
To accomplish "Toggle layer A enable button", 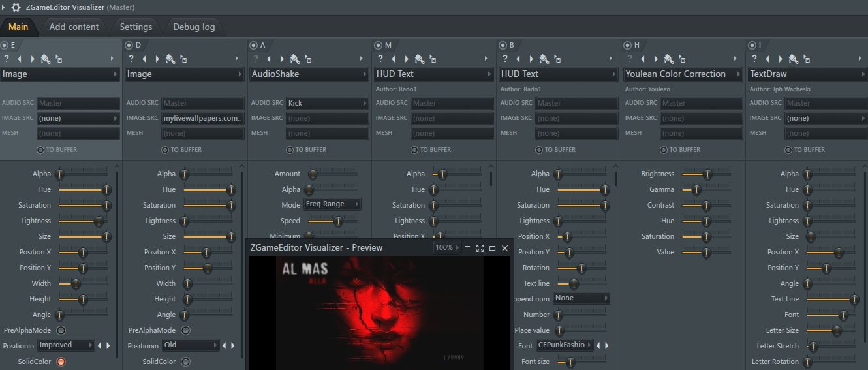I will tap(254, 45).
